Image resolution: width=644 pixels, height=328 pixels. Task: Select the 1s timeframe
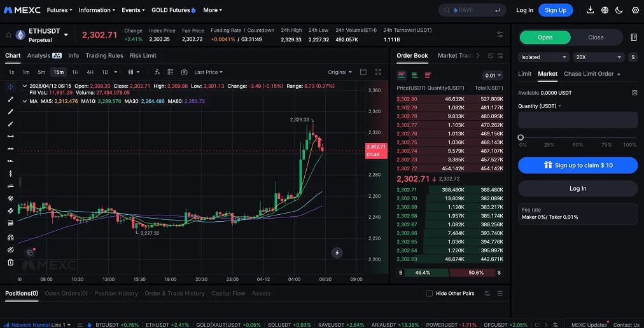pos(11,72)
